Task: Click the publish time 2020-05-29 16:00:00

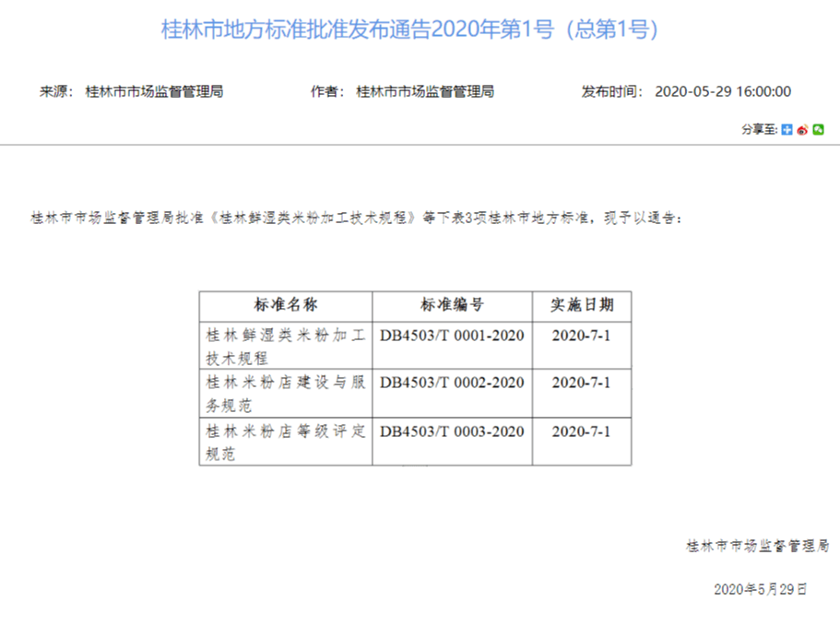Action: pyautogui.click(x=723, y=91)
